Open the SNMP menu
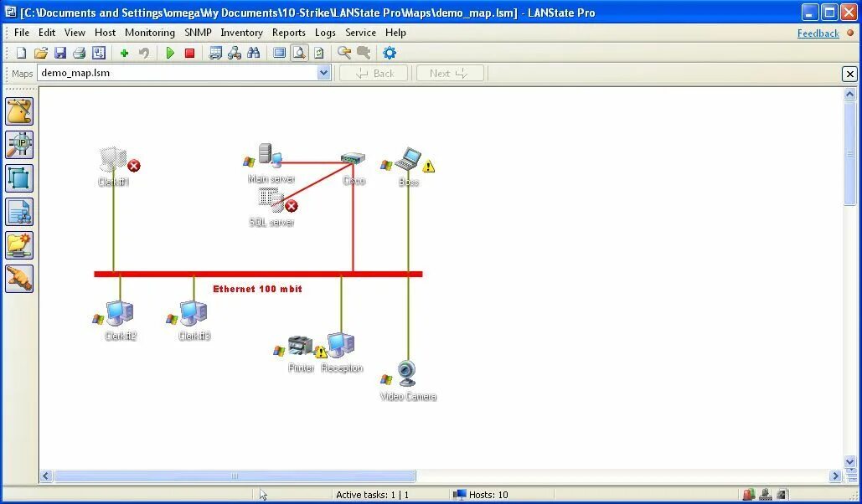 coord(198,33)
